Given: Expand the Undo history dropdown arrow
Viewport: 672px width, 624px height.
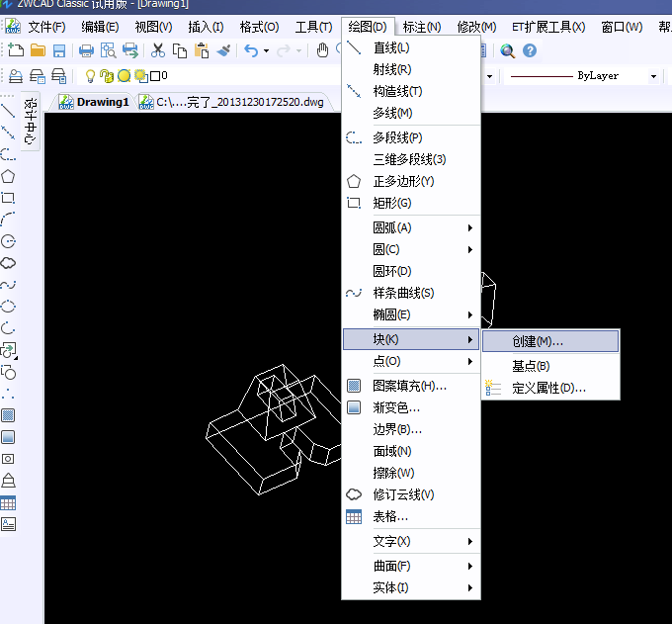Looking at the screenshot, I should (x=267, y=50).
